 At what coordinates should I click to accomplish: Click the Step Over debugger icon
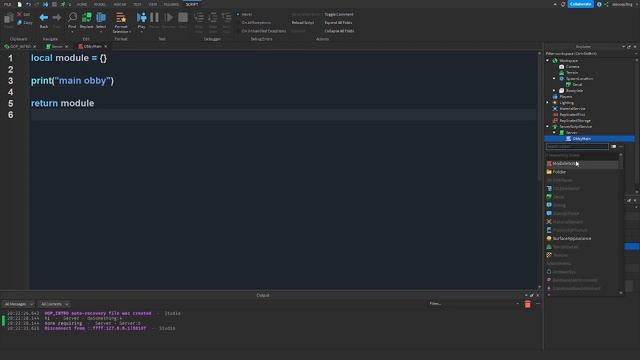(213, 17)
